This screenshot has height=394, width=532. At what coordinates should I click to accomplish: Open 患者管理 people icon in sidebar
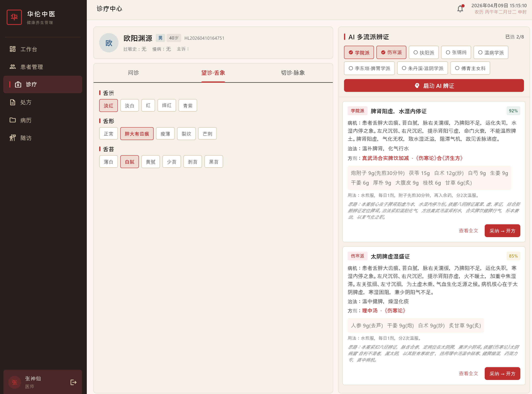[12, 67]
